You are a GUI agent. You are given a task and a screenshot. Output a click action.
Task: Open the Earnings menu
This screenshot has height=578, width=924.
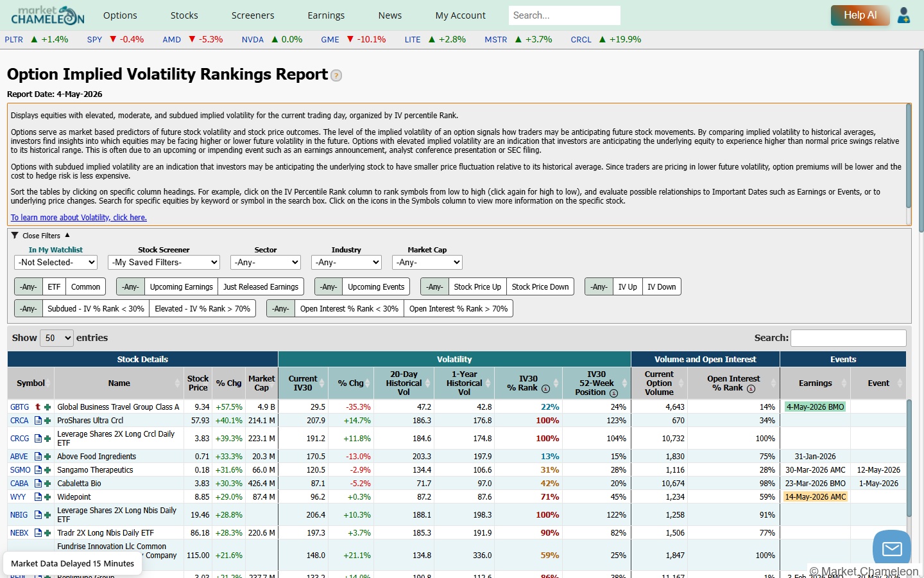(x=326, y=15)
